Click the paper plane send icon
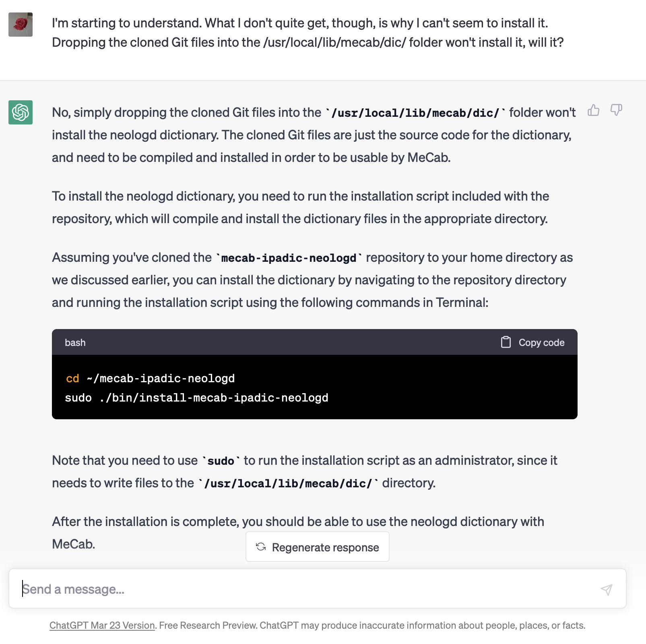 (606, 590)
